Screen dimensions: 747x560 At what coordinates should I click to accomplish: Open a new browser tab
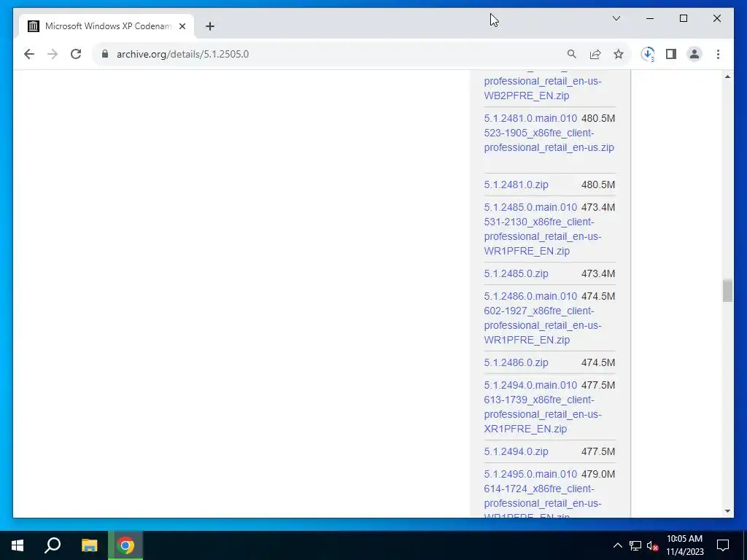(210, 26)
